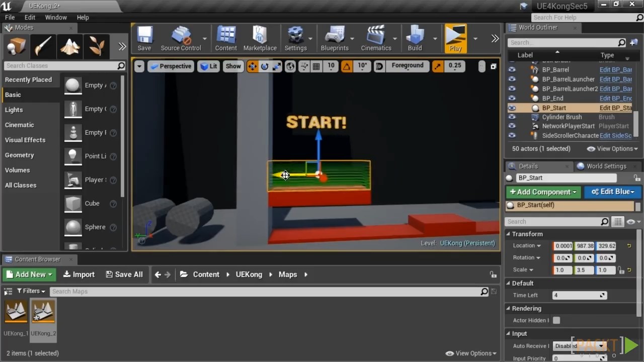Collapse the Transform section
This screenshot has width=644, height=362.
coord(508,234)
